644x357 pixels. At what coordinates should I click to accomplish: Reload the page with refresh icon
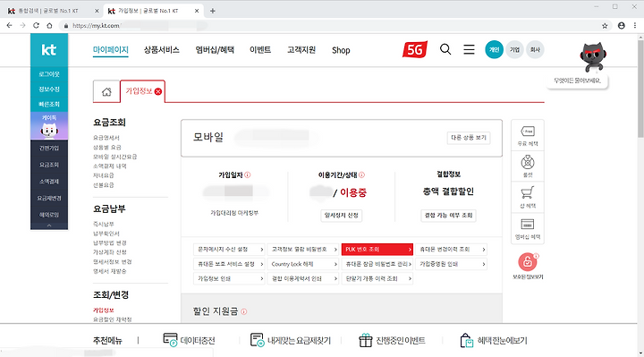[x=36, y=25]
